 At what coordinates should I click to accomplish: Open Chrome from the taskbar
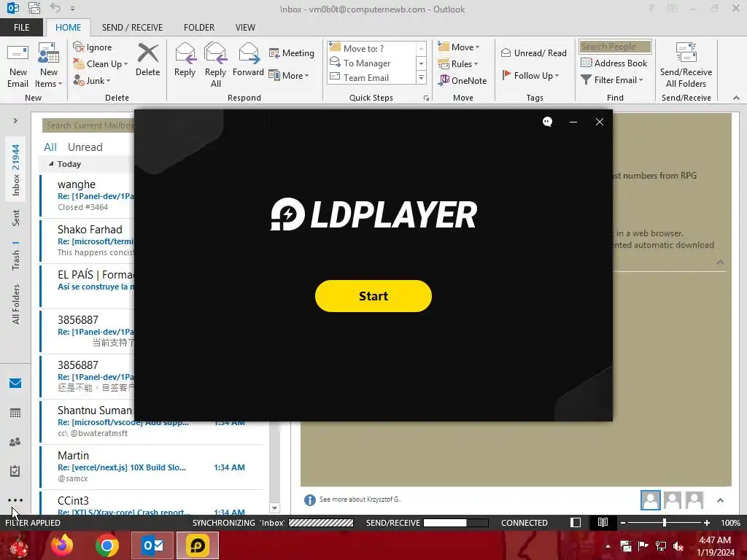(x=107, y=545)
